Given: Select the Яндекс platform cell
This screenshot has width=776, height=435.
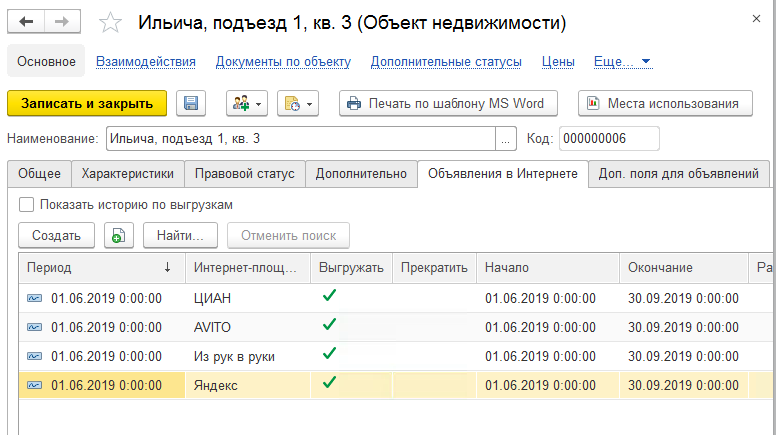Looking at the screenshot, I should [x=248, y=386].
